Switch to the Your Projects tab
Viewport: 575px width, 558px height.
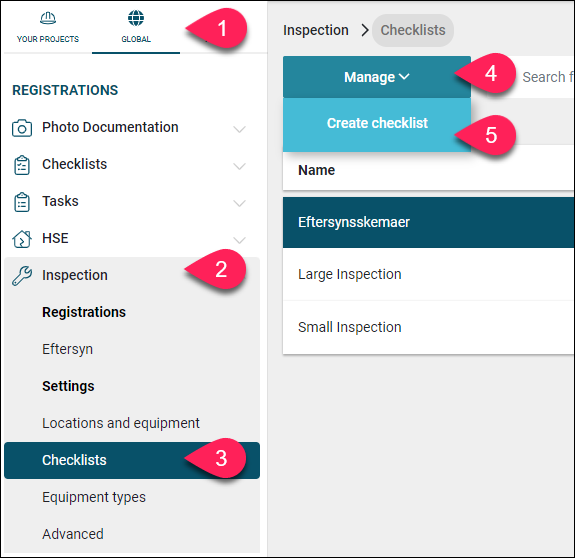tap(48, 28)
